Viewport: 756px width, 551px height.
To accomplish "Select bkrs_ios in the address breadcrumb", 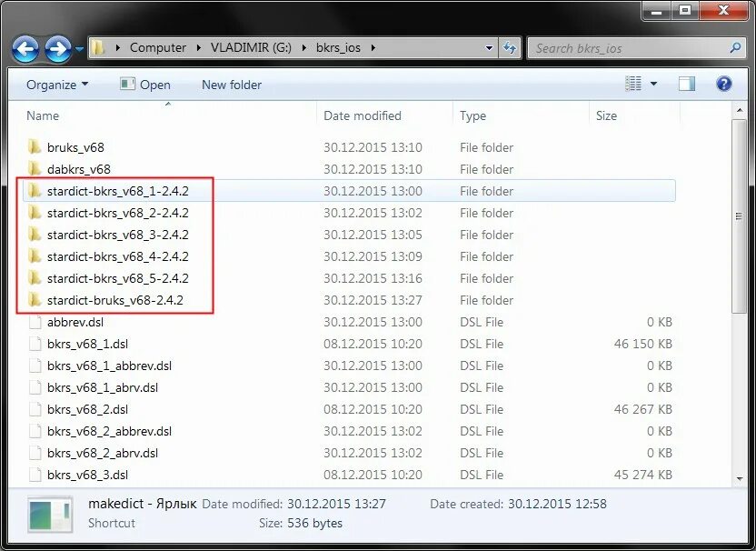I will click(x=338, y=48).
